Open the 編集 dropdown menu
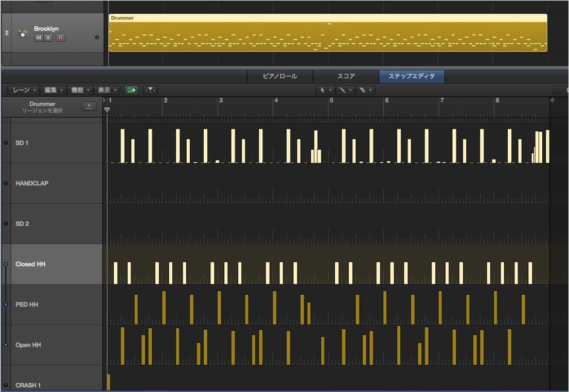 point(54,90)
